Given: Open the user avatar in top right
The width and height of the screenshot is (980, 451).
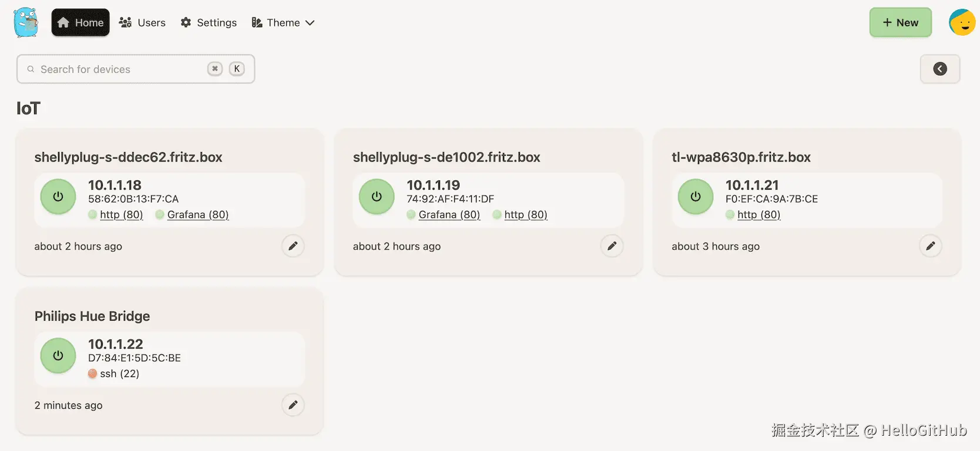Looking at the screenshot, I should pos(962,23).
